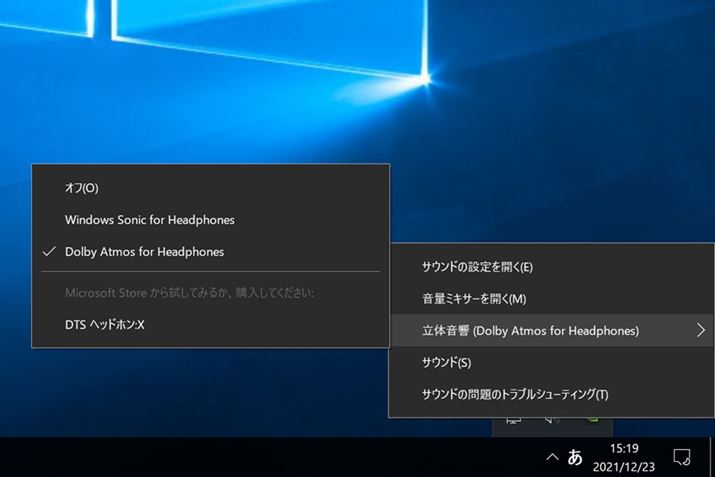Open サウンド(S) from the context menu
This screenshot has width=715, height=477.
tap(552, 363)
